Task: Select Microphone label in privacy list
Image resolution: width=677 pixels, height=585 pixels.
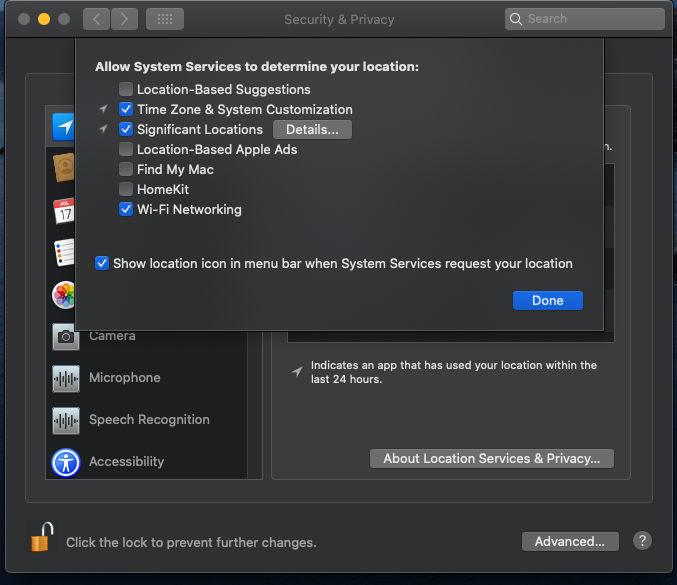Action: click(125, 378)
